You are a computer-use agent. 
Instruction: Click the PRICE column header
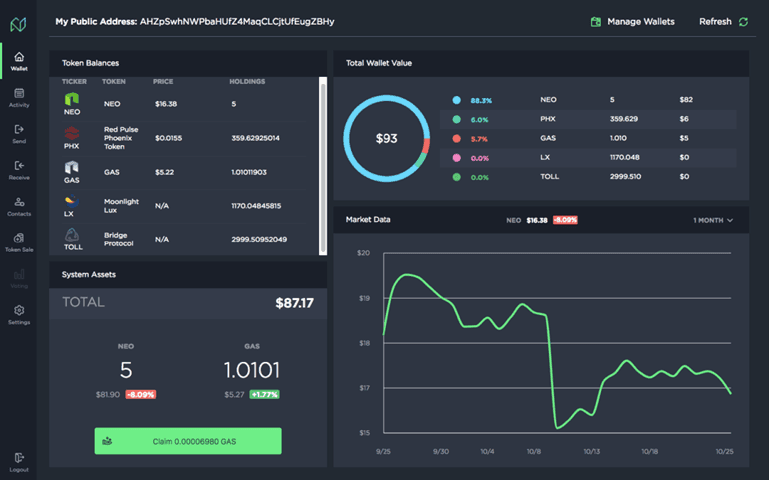(163, 81)
